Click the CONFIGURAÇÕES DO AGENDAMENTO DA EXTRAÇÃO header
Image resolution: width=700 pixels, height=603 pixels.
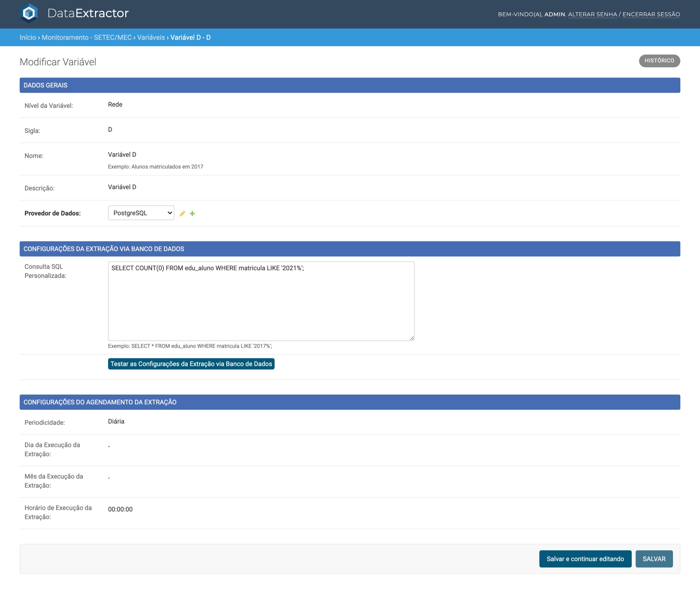pos(350,402)
